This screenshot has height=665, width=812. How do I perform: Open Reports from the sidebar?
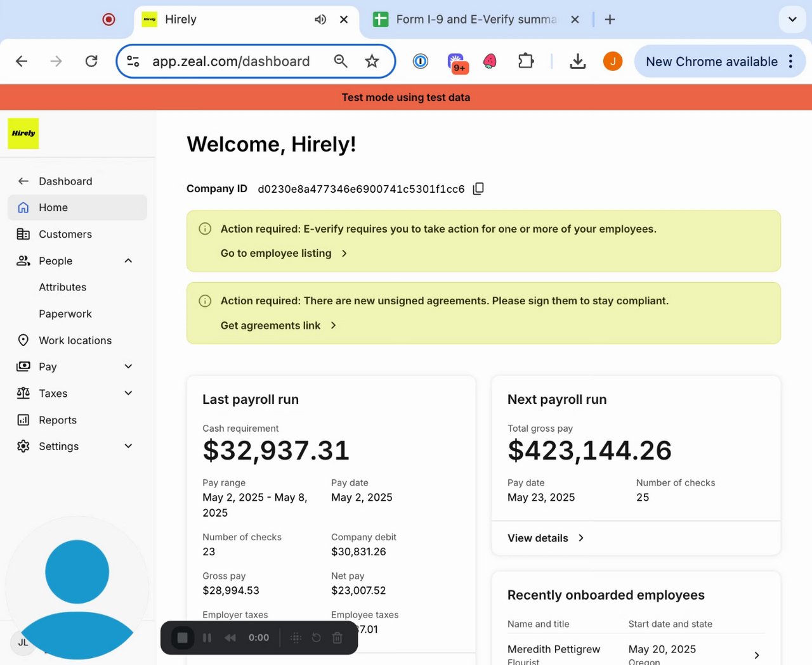pyautogui.click(x=57, y=420)
